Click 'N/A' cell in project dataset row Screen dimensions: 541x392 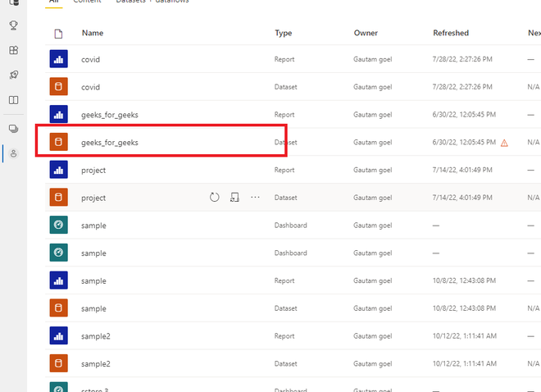534,198
